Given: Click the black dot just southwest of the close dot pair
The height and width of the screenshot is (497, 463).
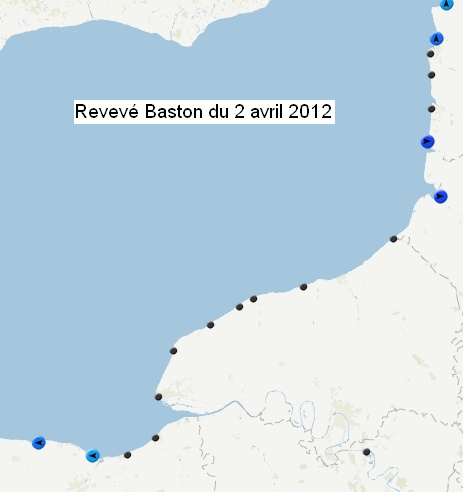Looking at the screenshot, I should coord(210,325).
